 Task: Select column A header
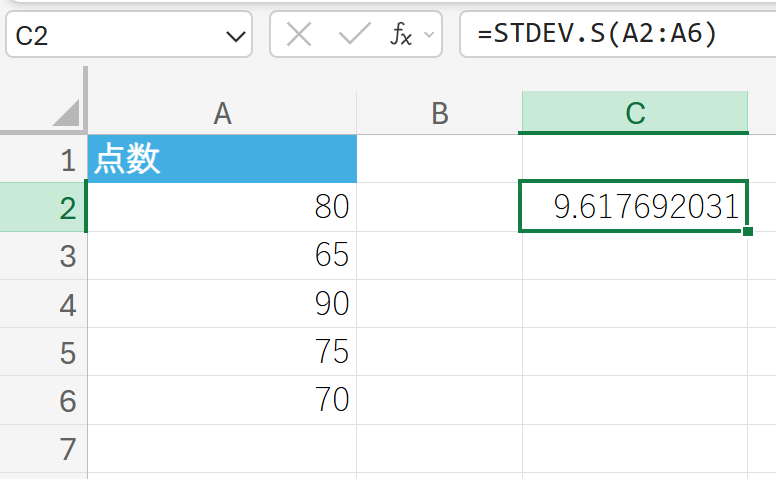coord(222,113)
